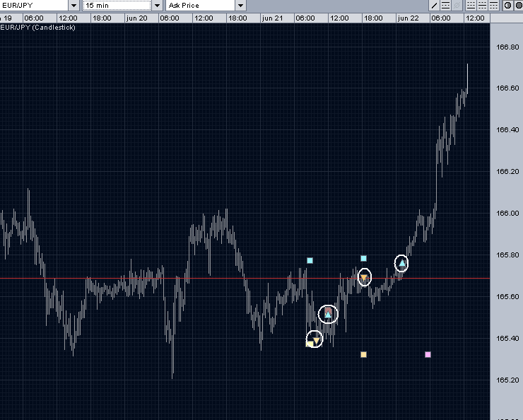Click the orange down-triangle marker near 165.40

pyautogui.click(x=316, y=340)
